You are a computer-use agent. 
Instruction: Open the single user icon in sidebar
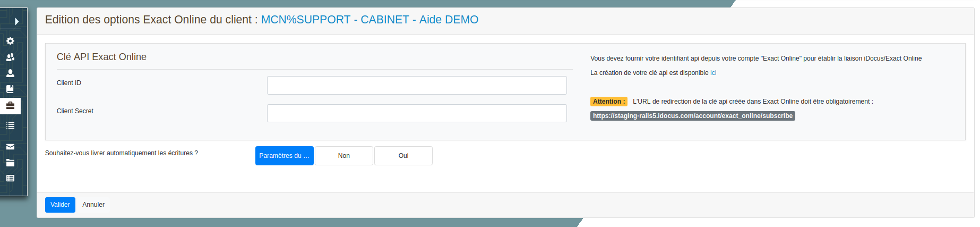tap(10, 73)
